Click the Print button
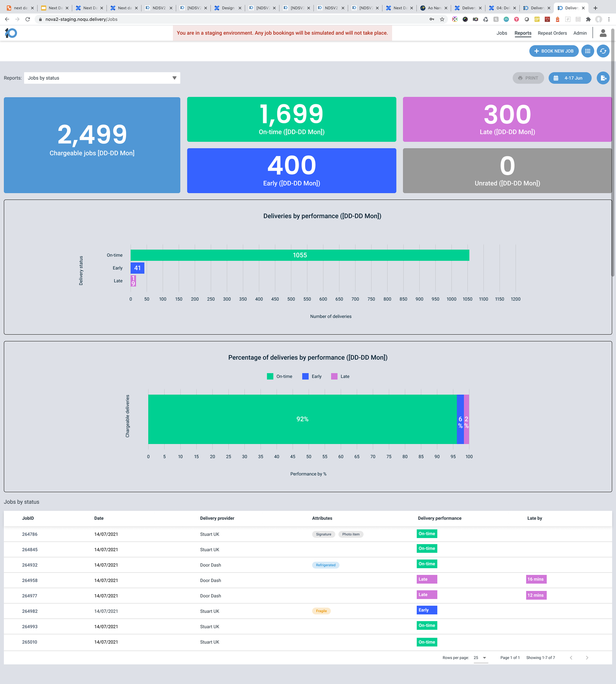 click(528, 78)
